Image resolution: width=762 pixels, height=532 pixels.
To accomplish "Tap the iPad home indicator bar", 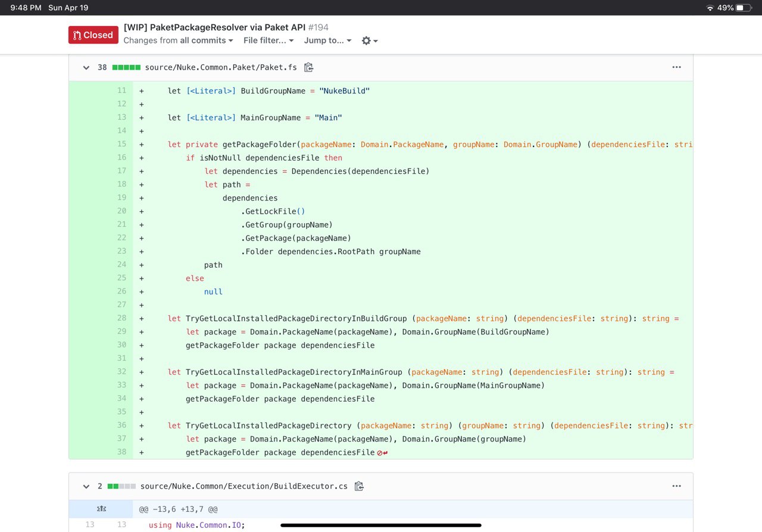I will 381,525.
